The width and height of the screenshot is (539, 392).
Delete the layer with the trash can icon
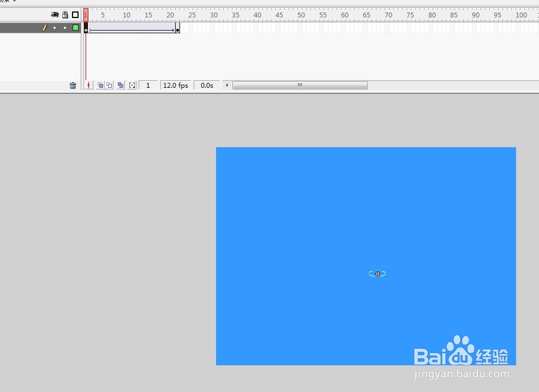click(x=73, y=85)
